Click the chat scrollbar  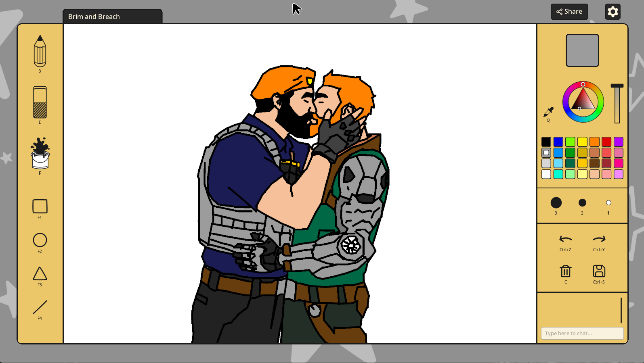pos(621,310)
